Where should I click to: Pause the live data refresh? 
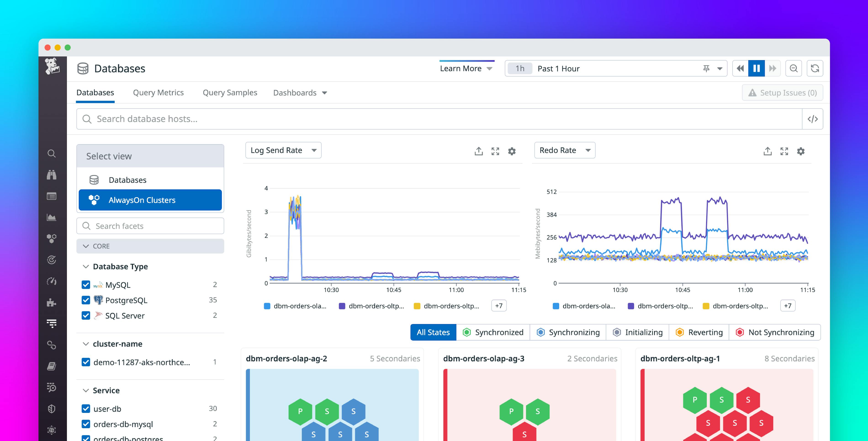coord(757,68)
